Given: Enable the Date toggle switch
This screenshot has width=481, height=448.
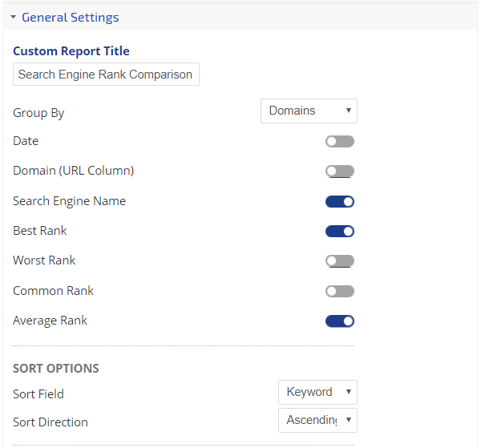Looking at the screenshot, I should [x=340, y=142].
